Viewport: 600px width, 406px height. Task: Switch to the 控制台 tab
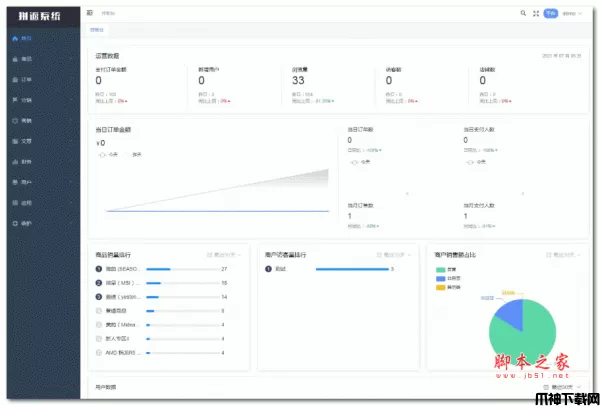pyautogui.click(x=96, y=30)
